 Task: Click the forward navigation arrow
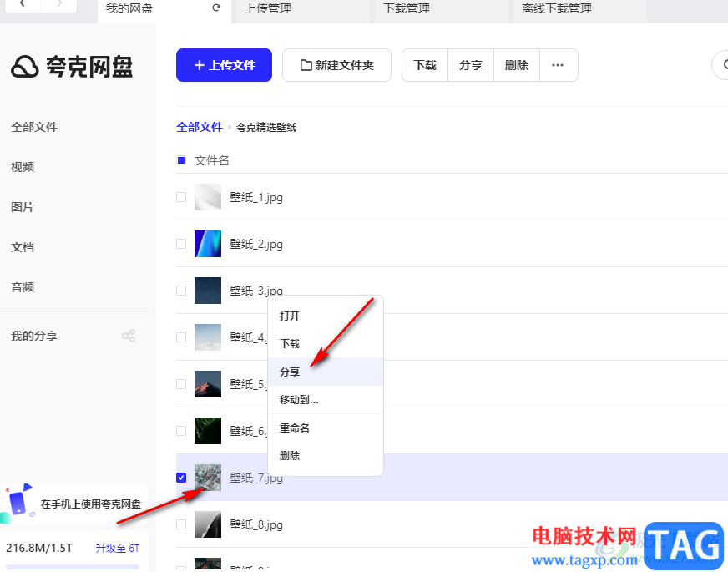(59, 5)
